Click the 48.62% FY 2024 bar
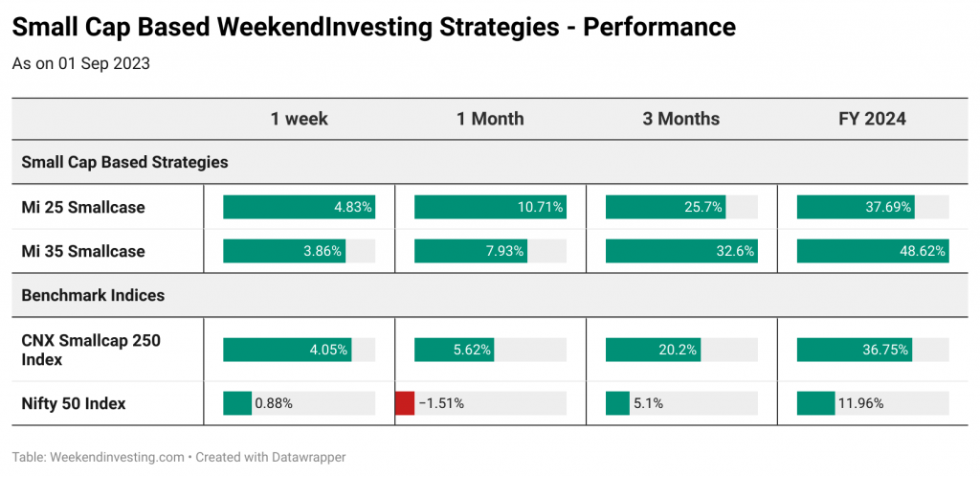 coord(873,251)
